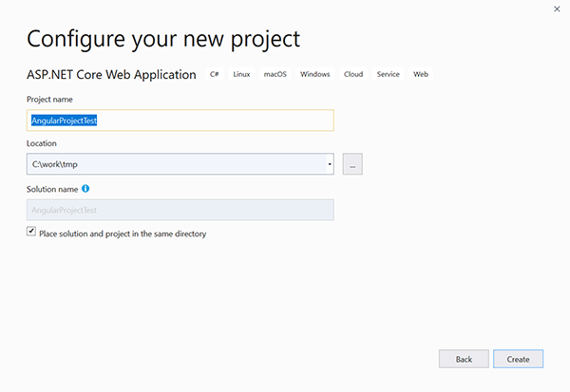The image size is (570, 392).
Task: Click the Solution name info icon
Action: click(85, 189)
